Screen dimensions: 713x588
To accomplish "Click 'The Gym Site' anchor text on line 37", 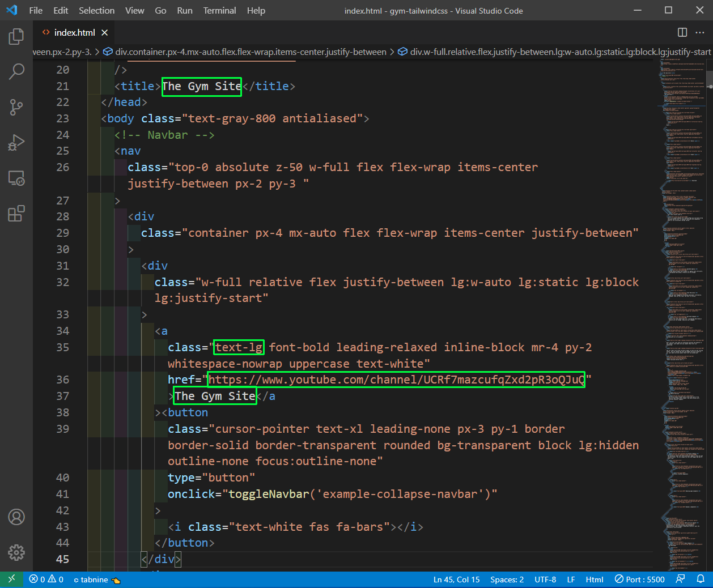I will click(215, 396).
